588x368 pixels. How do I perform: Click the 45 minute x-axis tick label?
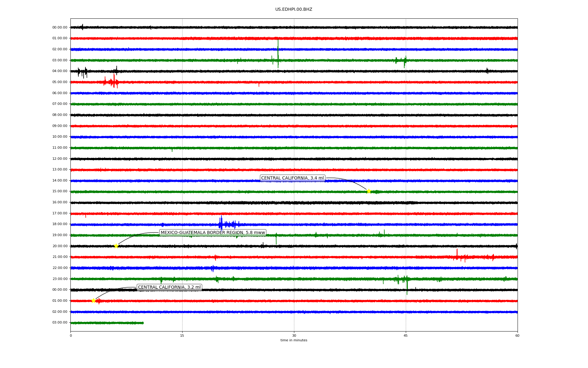(406, 335)
